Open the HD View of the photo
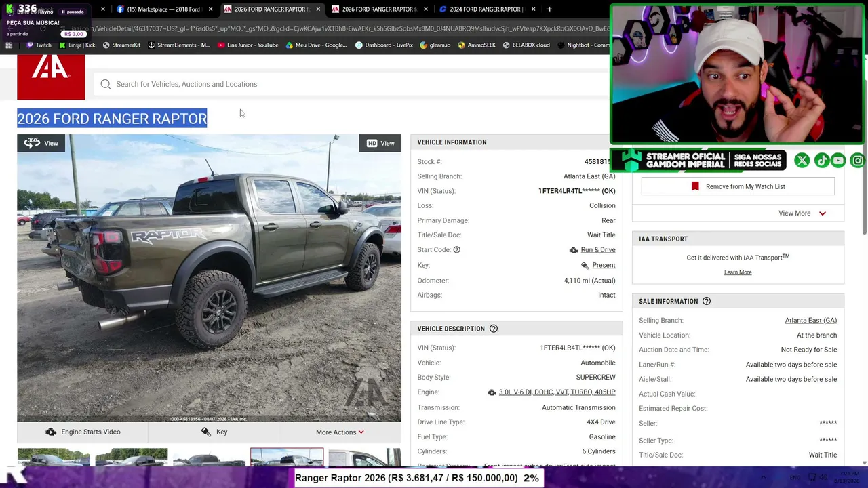This screenshot has height=488, width=868. click(380, 143)
